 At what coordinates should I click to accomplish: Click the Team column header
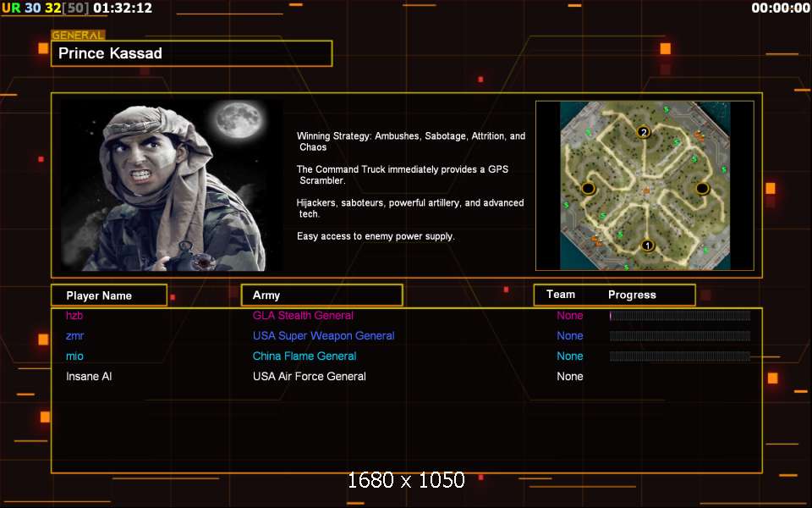[x=561, y=295]
